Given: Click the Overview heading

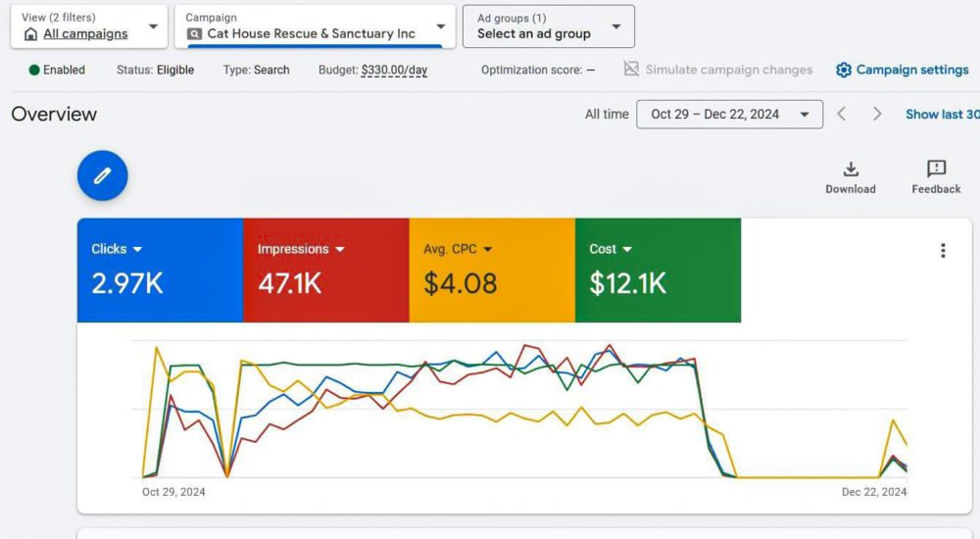Looking at the screenshot, I should [x=54, y=115].
